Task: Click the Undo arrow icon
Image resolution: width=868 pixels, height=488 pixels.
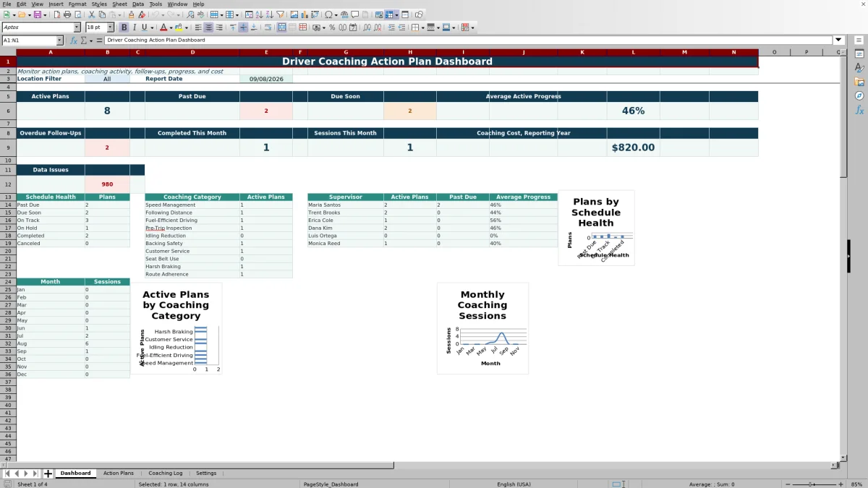Action: [155, 14]
